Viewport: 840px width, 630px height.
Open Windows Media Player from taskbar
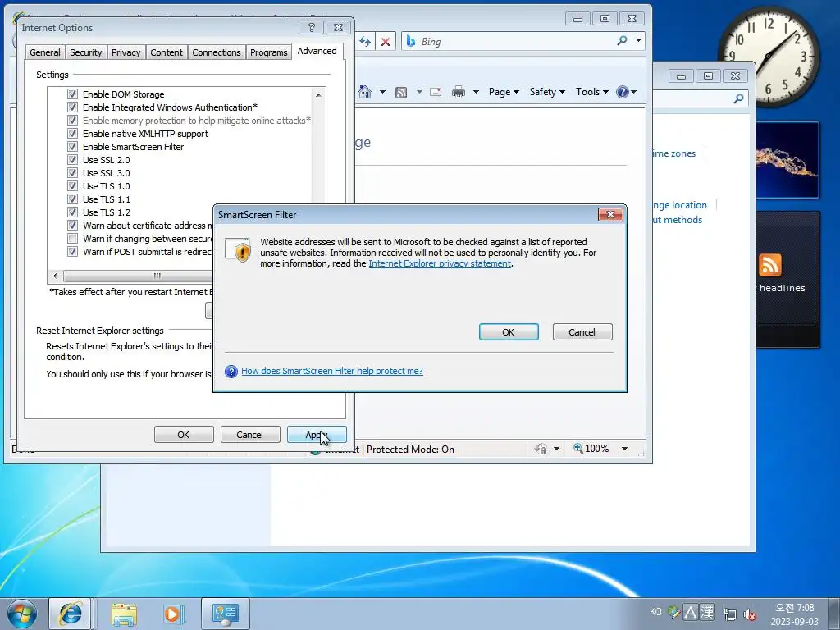point(174,614)
